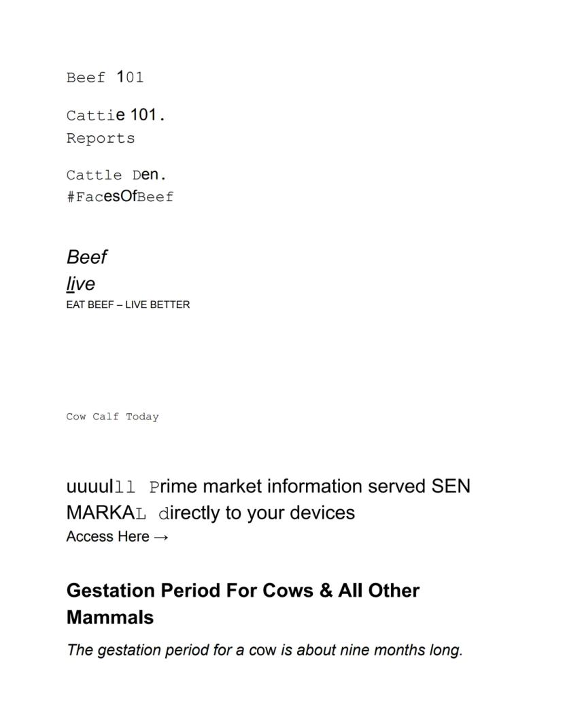Go to Cattle 101 section
The image size is (563, 728).
coord(116,116)
